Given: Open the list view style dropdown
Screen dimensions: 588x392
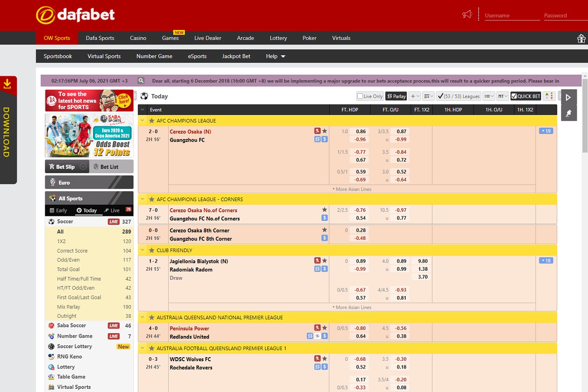Looking at the screenshot, I should point(489,96).
